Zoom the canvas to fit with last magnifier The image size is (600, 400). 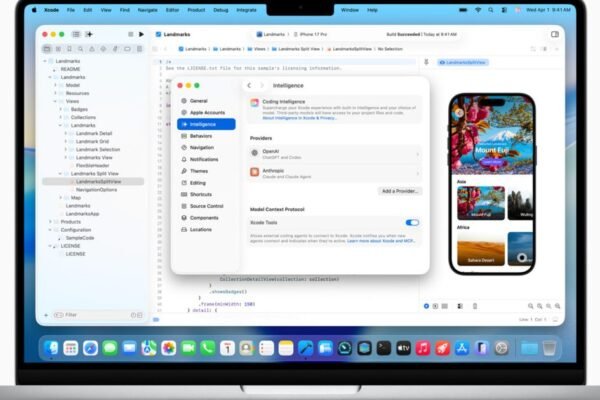pos(558,306)
